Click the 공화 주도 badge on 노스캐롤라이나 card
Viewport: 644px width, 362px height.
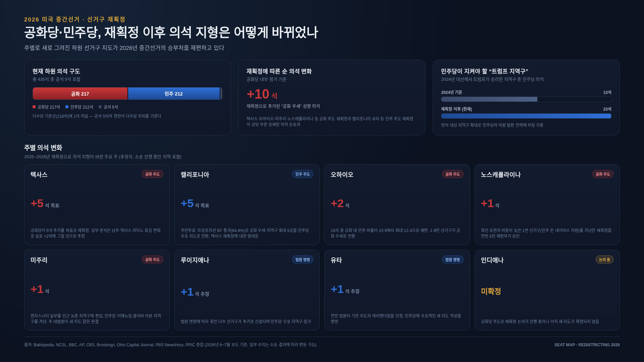603,174
